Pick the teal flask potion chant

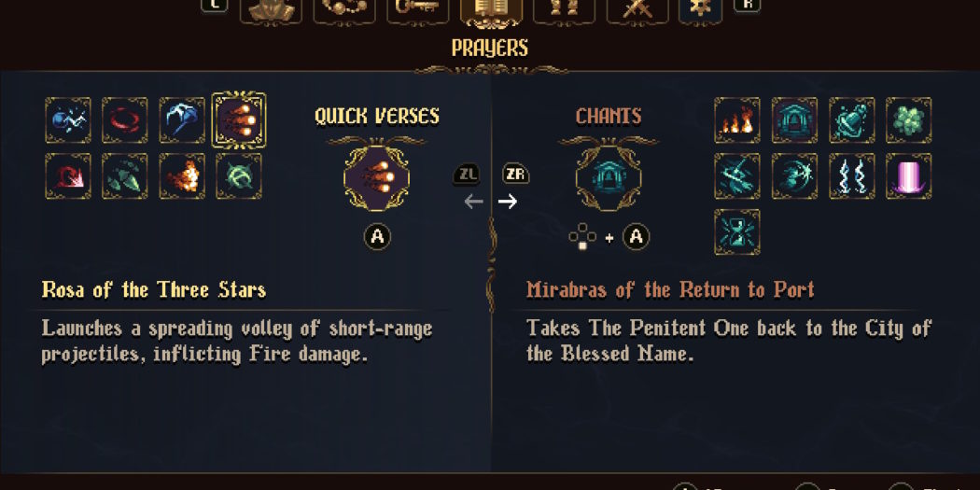[x=851, y=121]
